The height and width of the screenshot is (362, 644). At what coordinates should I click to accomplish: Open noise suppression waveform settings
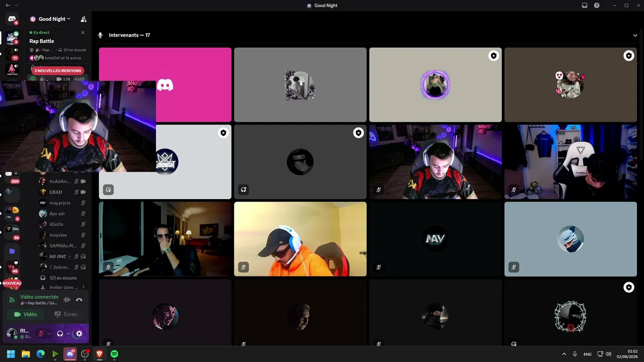(67, 300)
